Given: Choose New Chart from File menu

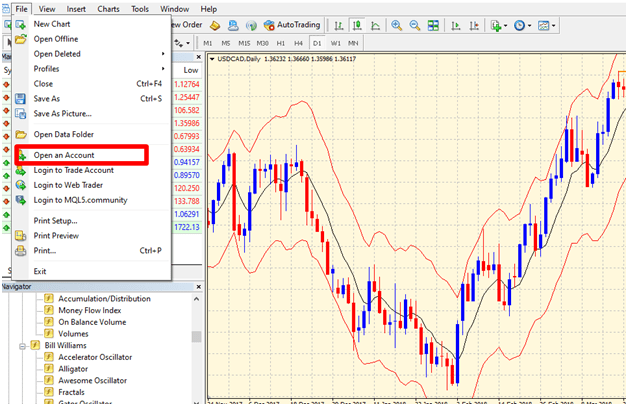Looking at the screenshot, I should click(92, 24).
